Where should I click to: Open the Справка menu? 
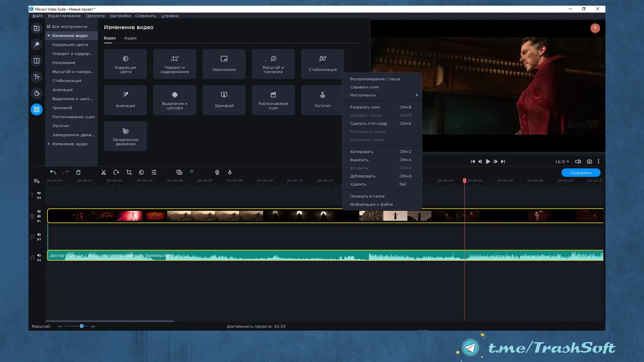(x=170, y=16)
